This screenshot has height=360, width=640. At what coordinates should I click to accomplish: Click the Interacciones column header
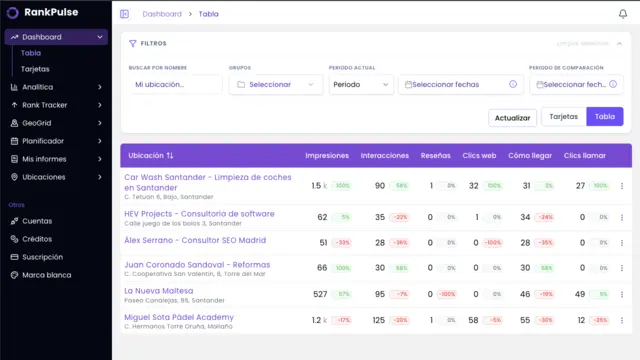pyautogui.click(x=384, y=156)
